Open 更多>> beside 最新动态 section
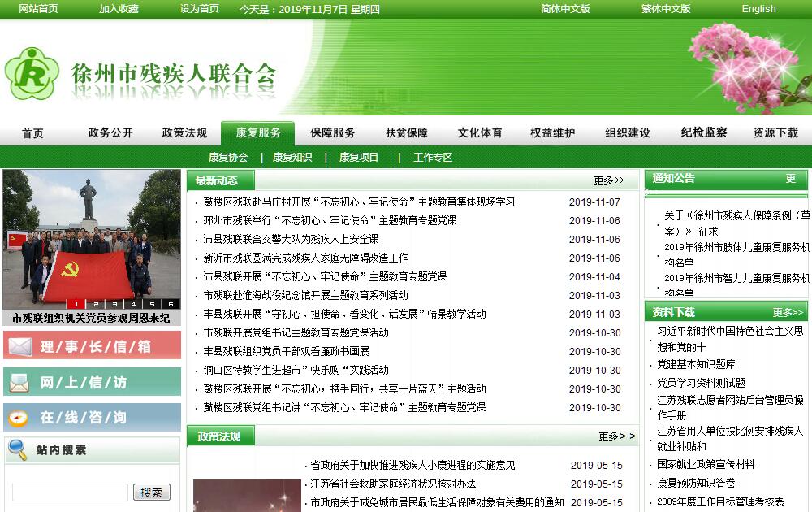 coord(609,180)
